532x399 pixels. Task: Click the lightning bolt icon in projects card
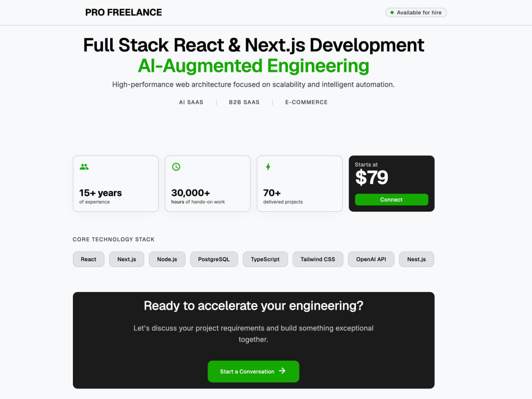point(268,167)
